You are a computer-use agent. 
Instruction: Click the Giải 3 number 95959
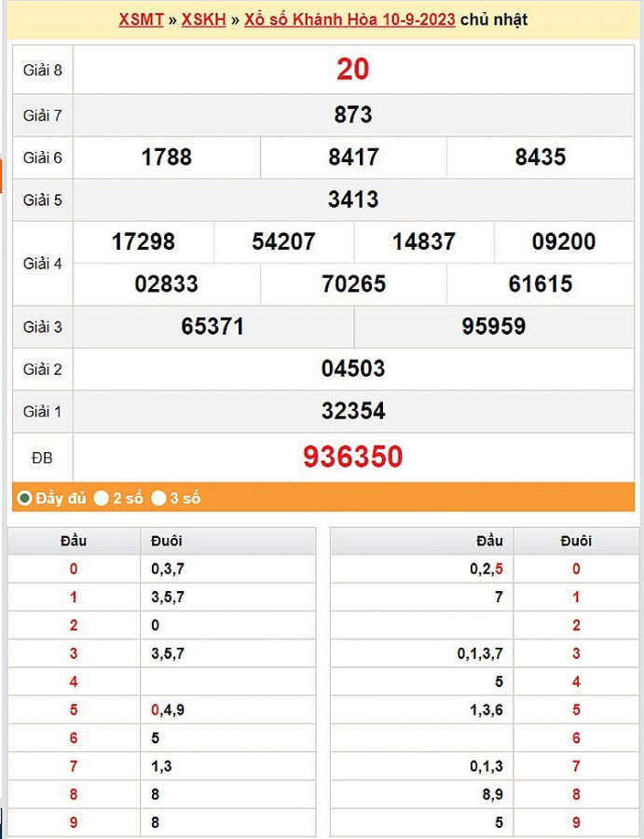coord(493,326)
